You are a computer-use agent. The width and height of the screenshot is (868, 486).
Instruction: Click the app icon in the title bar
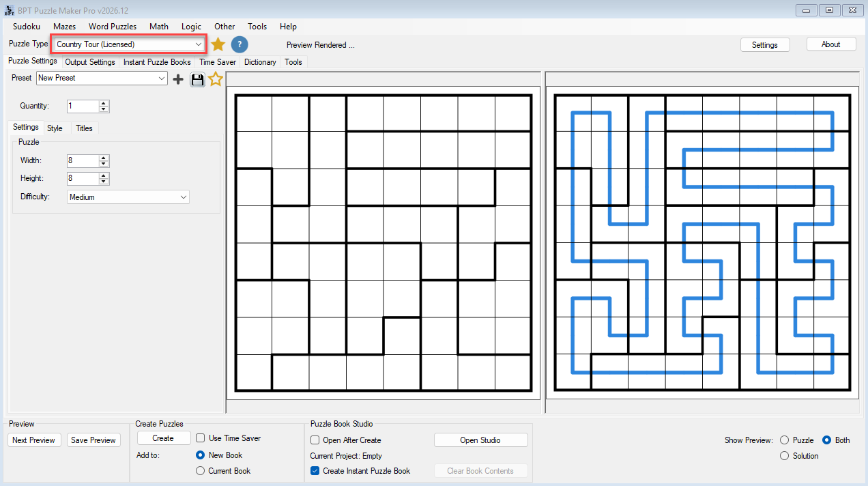coord(10,10)
